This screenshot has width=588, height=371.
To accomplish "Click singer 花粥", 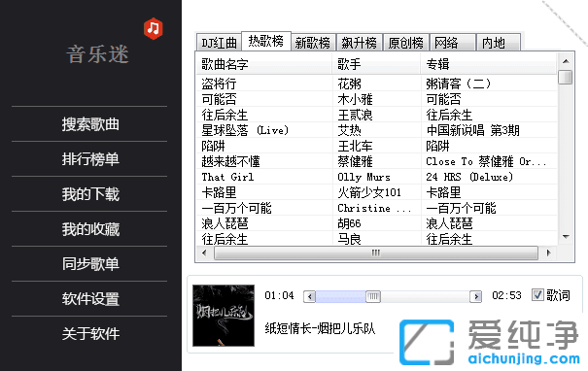I will [x=350, y=84].
